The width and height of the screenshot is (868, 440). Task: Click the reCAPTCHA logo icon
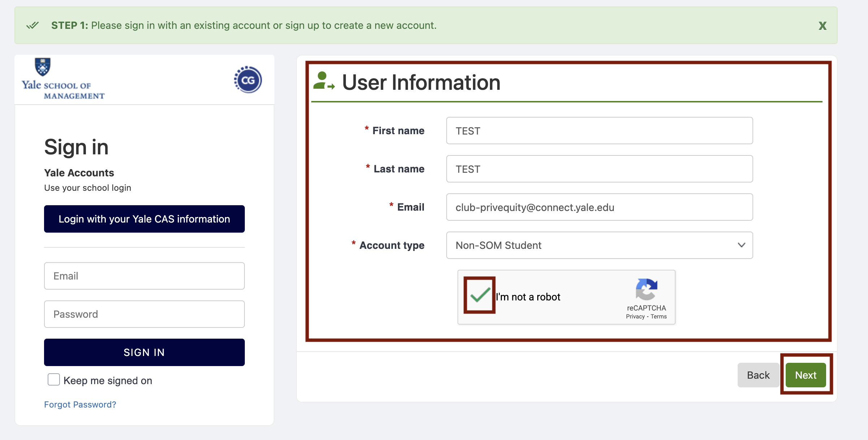coord(646,289)
